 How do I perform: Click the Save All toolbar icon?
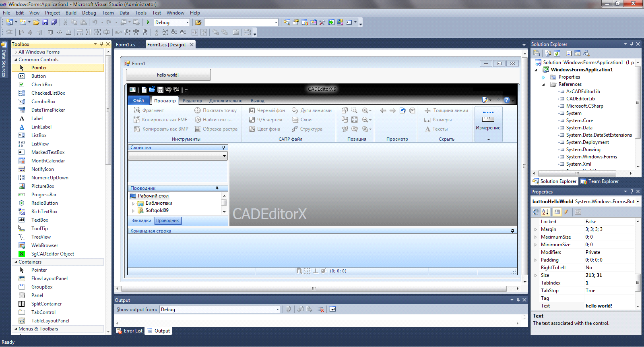coord(54,22)
